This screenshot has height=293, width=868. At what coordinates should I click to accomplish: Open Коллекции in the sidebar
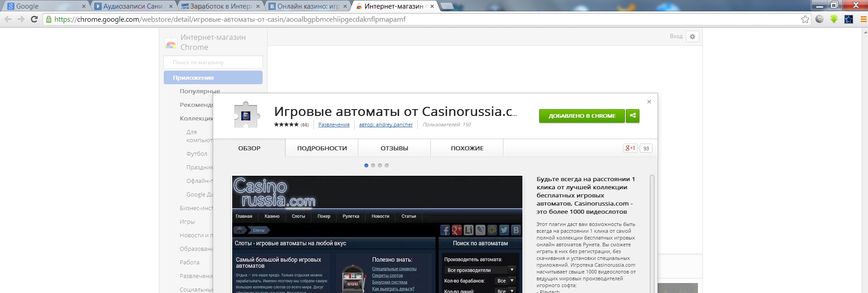click(x=196, y=118)
